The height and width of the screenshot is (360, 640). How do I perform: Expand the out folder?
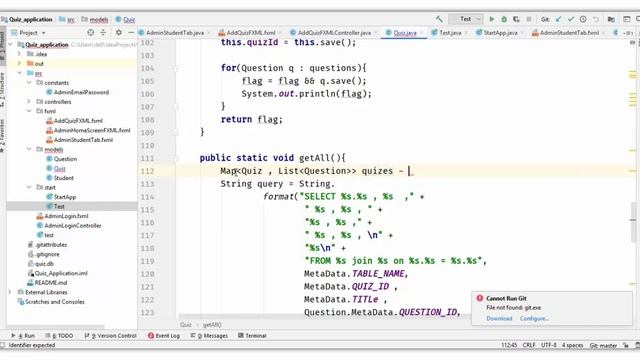(x=20, y=64)
